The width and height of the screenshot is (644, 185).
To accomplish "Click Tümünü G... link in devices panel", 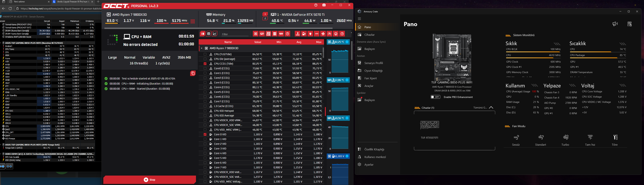I will coord(480,108).
